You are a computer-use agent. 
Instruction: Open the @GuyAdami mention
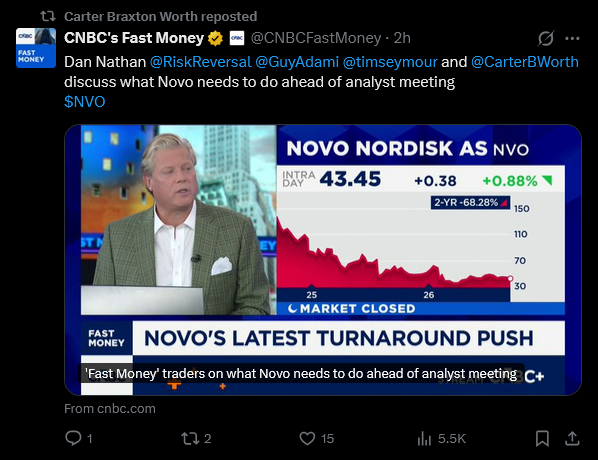click(x=297, y=62)
